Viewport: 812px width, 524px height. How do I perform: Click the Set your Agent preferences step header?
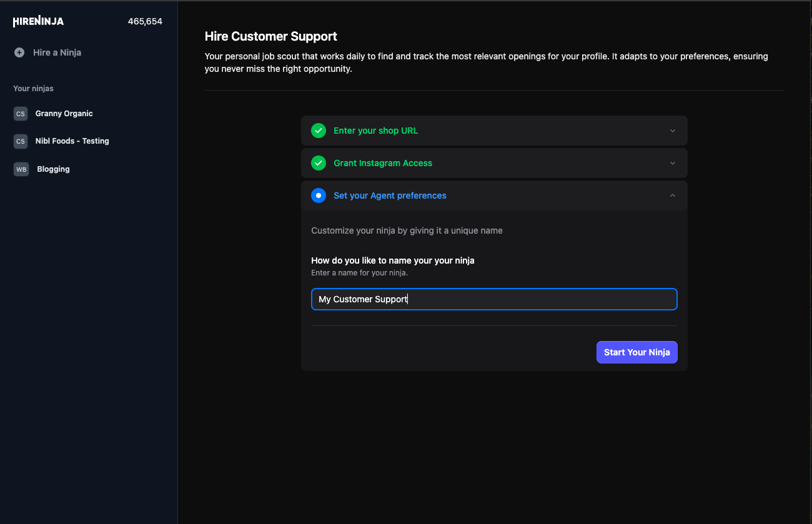click(x=390, y=195)
